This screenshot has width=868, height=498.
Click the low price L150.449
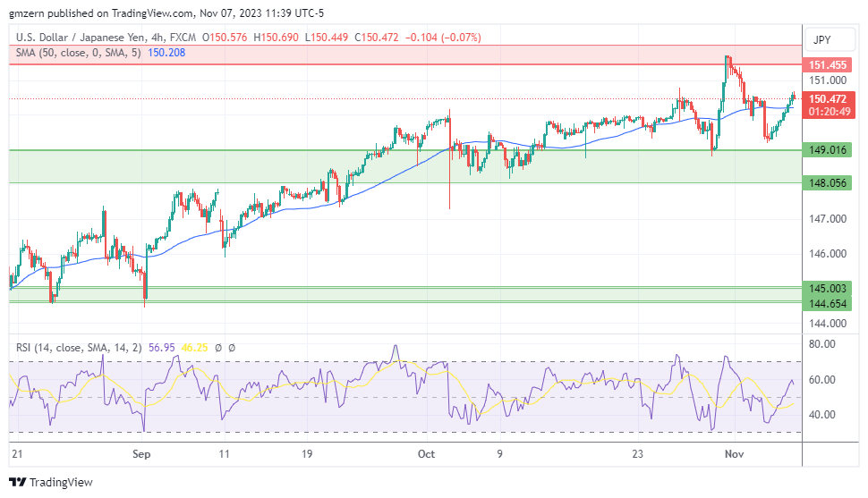326,38
